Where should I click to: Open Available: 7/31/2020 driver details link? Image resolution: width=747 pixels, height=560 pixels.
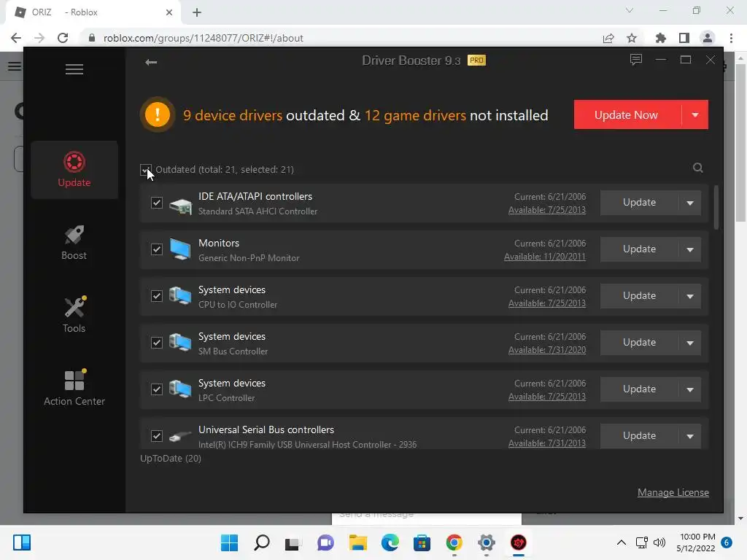pos(547,350)
